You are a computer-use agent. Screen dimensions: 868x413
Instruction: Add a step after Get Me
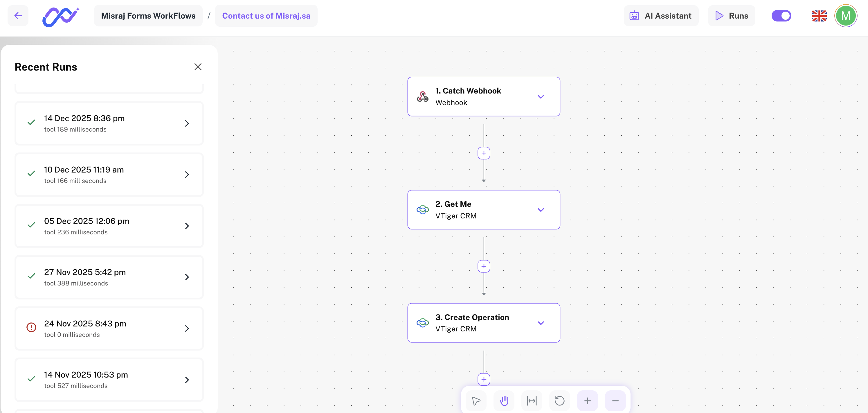point(484,266)
